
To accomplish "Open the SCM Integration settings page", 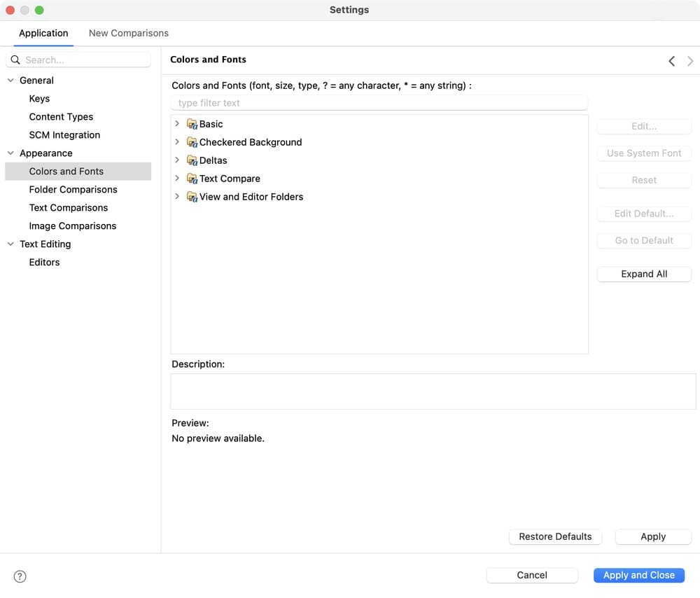I will tap(64, 135).
